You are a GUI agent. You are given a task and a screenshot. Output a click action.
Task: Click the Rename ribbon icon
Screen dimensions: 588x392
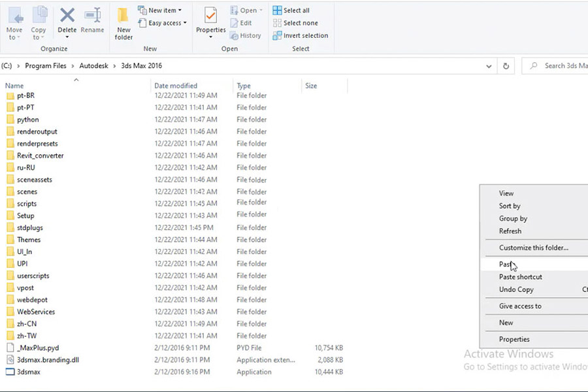pyautogui.click(x=92, y=20)
